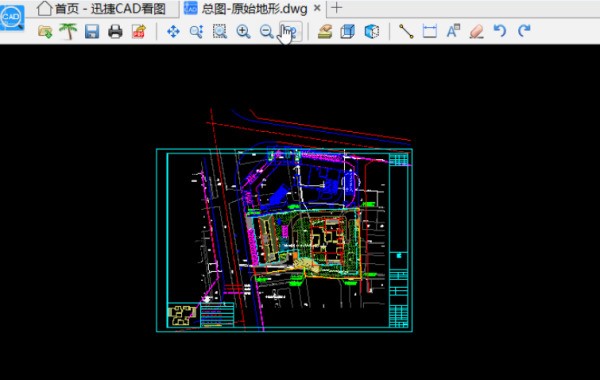Choose the zoom window selection tool

tap(220, 31)
